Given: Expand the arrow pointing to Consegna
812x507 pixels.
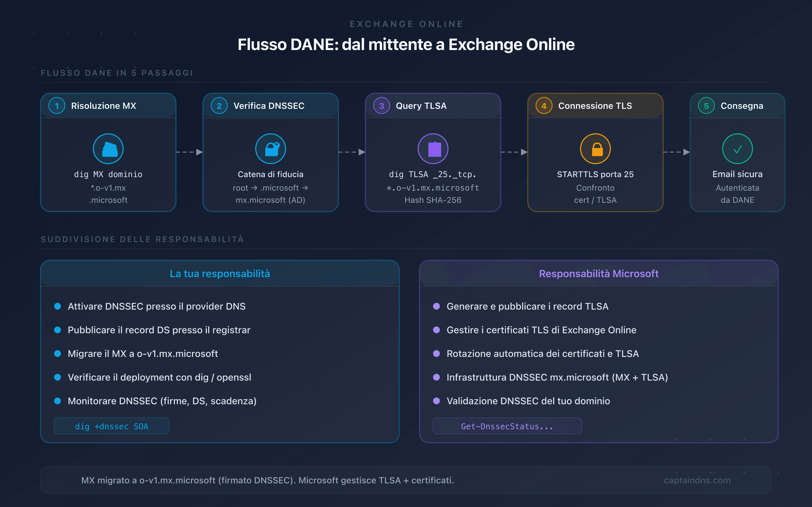Looking at the screenshot, I should coord(676,152).
